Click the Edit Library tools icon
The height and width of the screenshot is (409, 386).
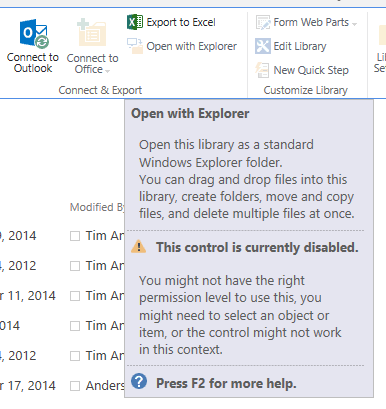click(263, 46)
